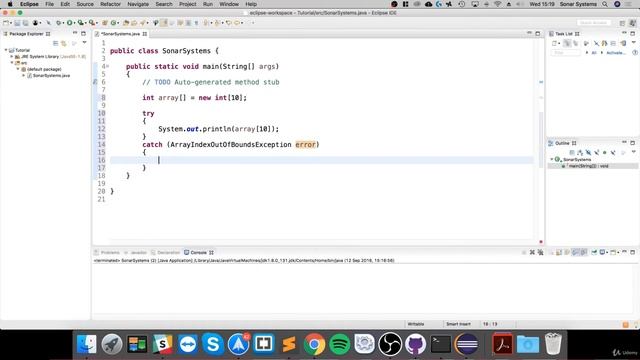640x360 pixels.
Task: Open the Source menu
Action: coord(85,4)
